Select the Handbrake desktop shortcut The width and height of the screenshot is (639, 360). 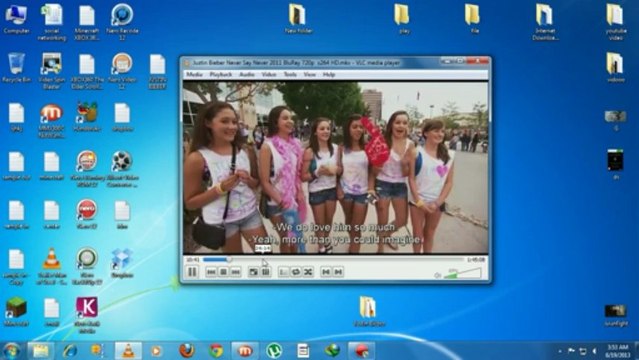point(87,116)
